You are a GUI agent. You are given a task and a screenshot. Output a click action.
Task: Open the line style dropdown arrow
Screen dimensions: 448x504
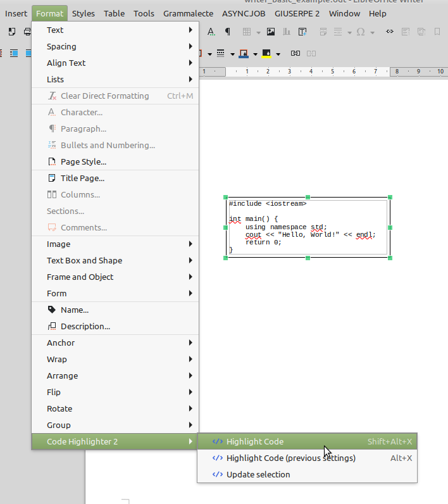click(x=233, y=54)
